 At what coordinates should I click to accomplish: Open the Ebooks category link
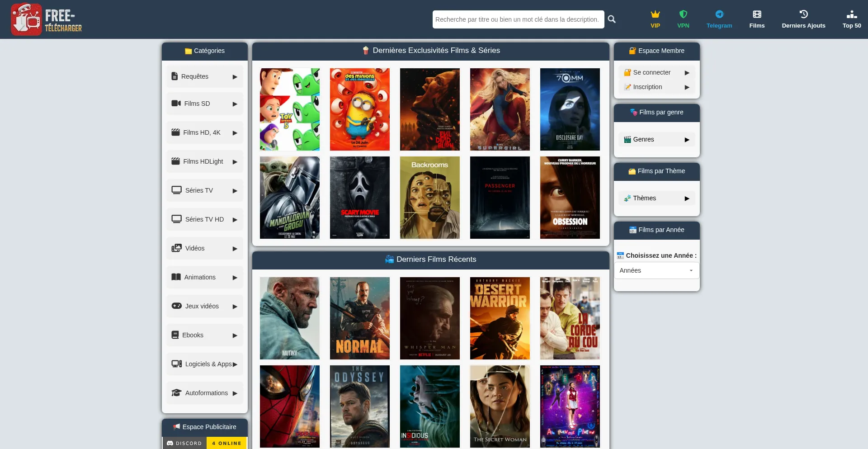pos(205,335)
